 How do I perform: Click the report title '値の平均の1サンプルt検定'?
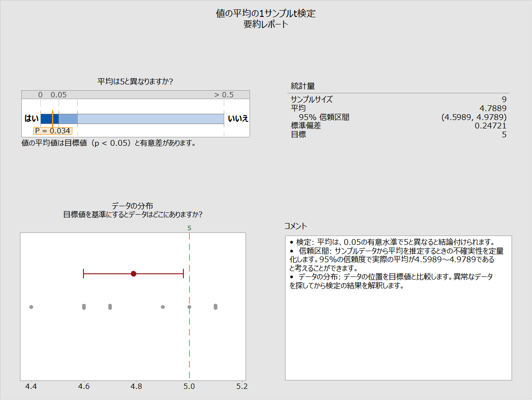tap(266, 13)
